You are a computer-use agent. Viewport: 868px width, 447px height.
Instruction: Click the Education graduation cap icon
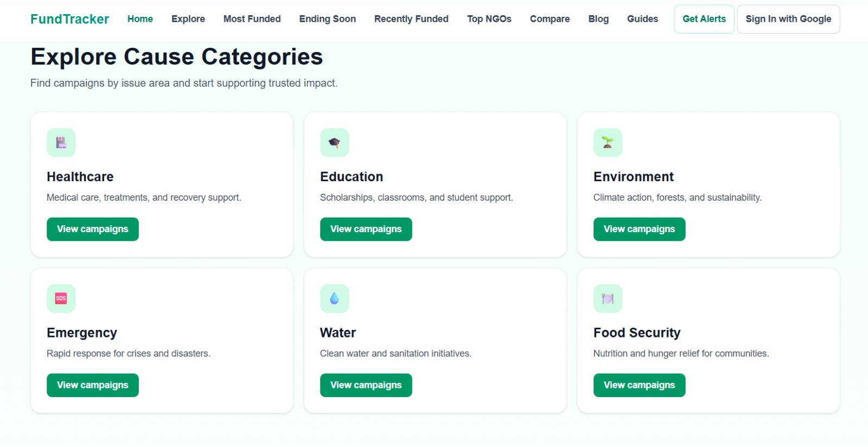(334, 143)
